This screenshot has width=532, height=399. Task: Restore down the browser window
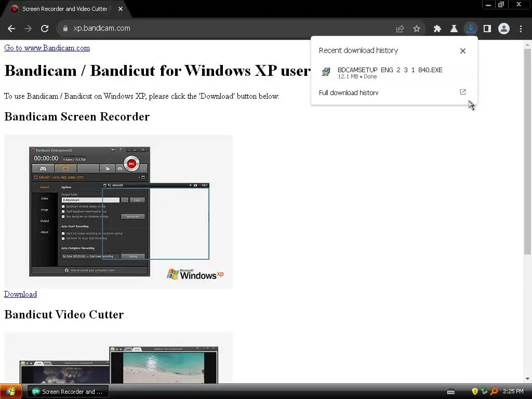[x=501, y=5]
